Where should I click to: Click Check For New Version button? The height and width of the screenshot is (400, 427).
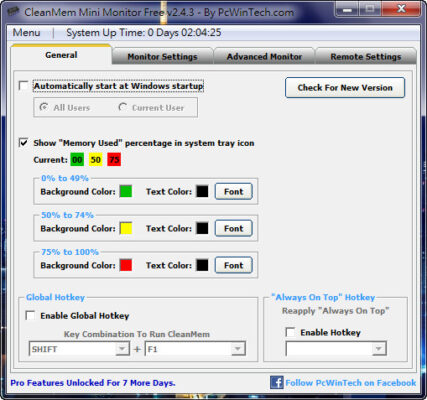(345, 88)
